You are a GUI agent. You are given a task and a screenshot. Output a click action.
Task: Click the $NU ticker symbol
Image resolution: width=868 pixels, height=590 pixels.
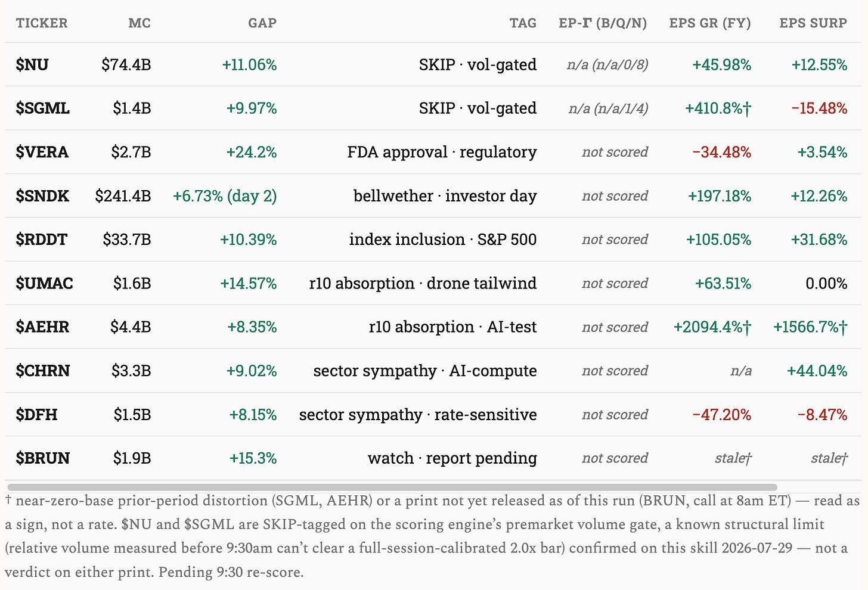click(x=32, y=64)
